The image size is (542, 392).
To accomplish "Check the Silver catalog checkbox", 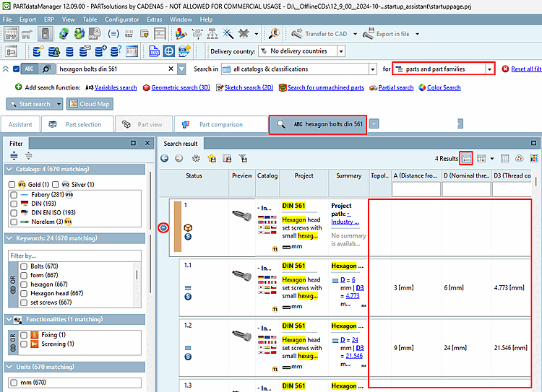I will 56,184.
